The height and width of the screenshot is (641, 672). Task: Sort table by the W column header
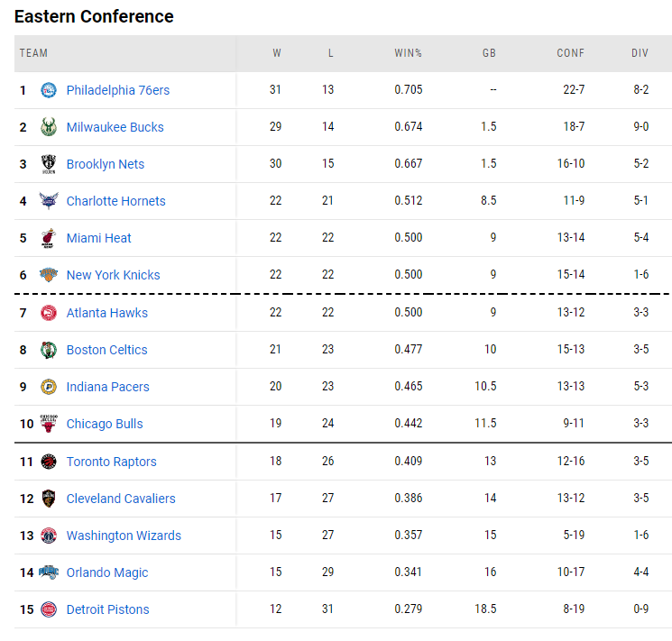(277, 53)
